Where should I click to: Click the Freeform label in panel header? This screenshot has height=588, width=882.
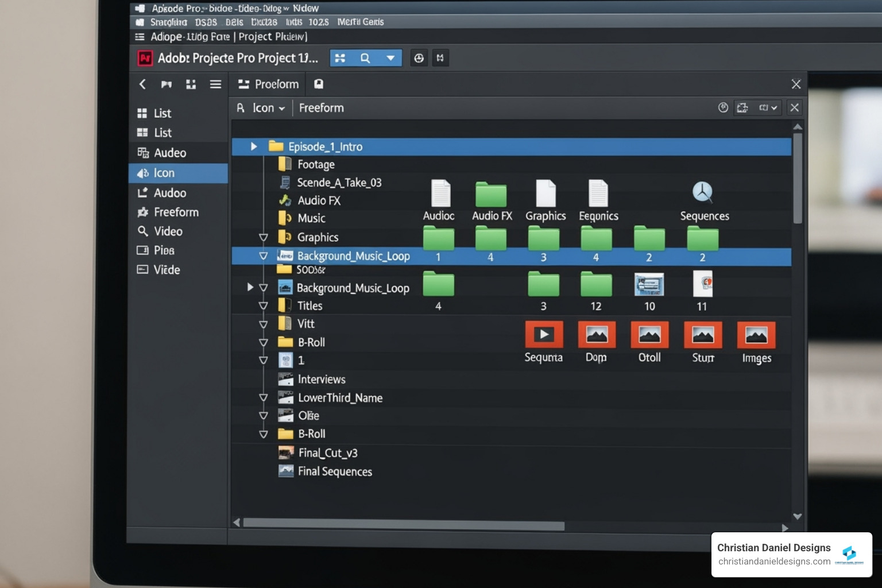pyautogui.click(x=321, y=108)
